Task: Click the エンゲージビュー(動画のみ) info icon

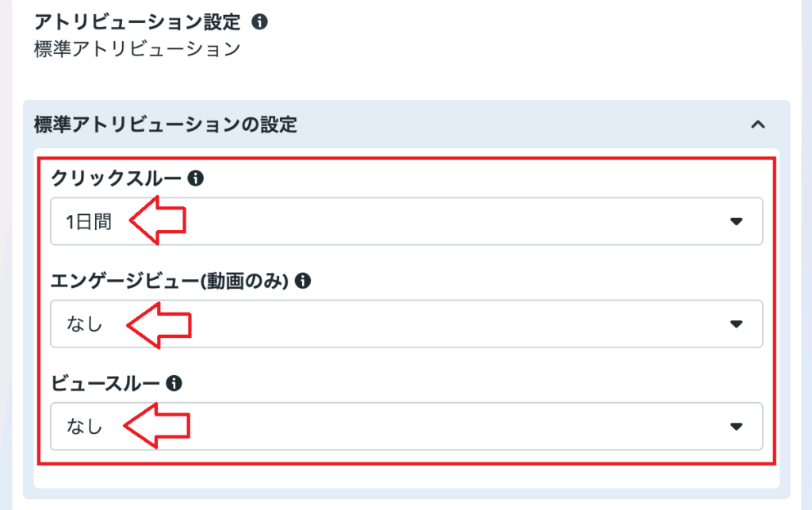Action: click(x=302, y=280)
